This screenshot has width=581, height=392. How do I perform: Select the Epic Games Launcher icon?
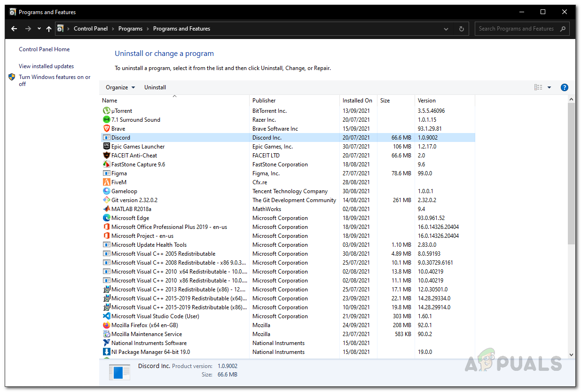107,147
